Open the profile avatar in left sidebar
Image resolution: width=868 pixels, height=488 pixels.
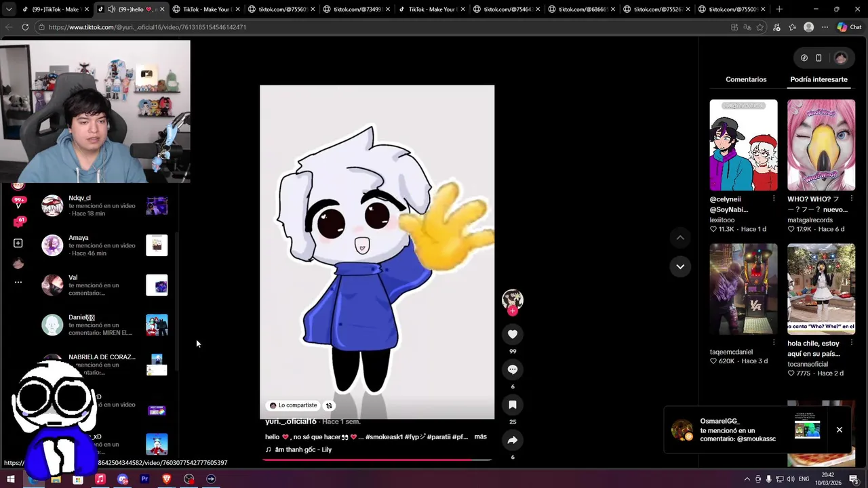18,263
